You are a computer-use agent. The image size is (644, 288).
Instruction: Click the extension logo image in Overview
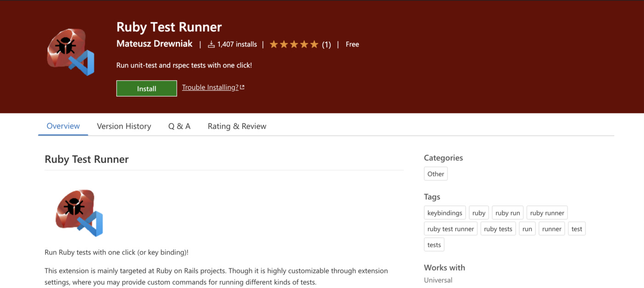coord(79,213)
